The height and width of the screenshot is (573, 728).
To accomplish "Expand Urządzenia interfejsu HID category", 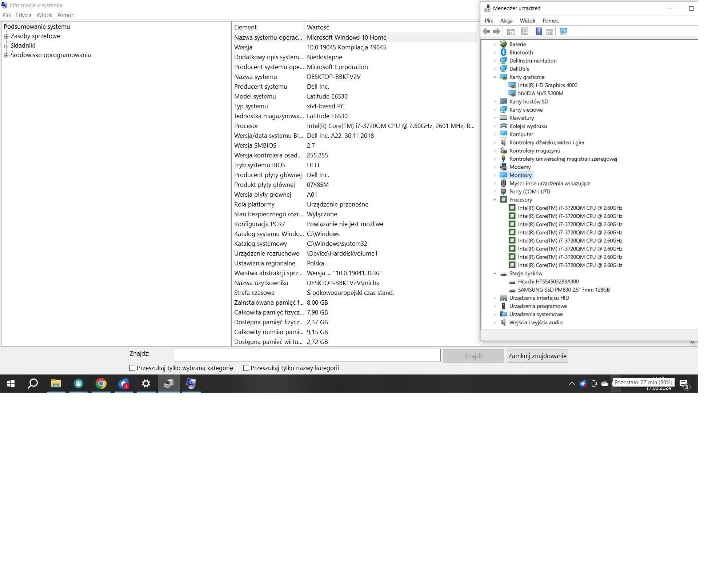I will tap(495, 298).
